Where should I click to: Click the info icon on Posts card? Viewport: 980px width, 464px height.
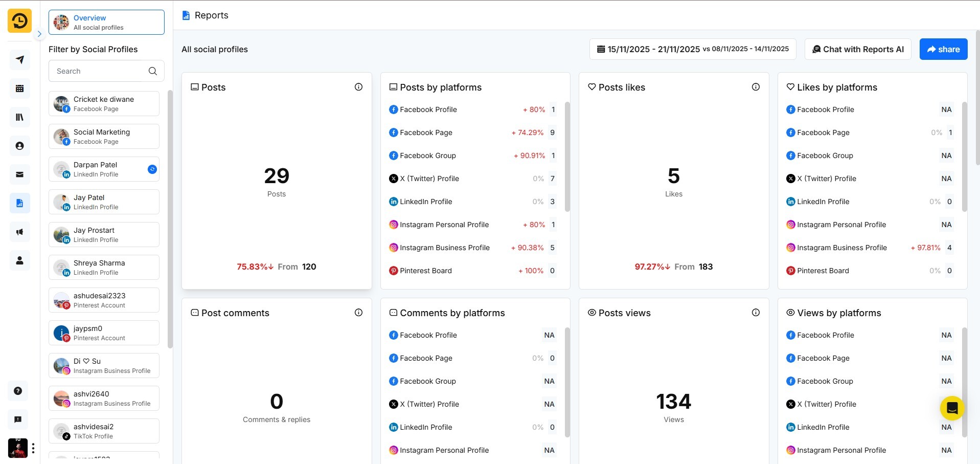358,87
